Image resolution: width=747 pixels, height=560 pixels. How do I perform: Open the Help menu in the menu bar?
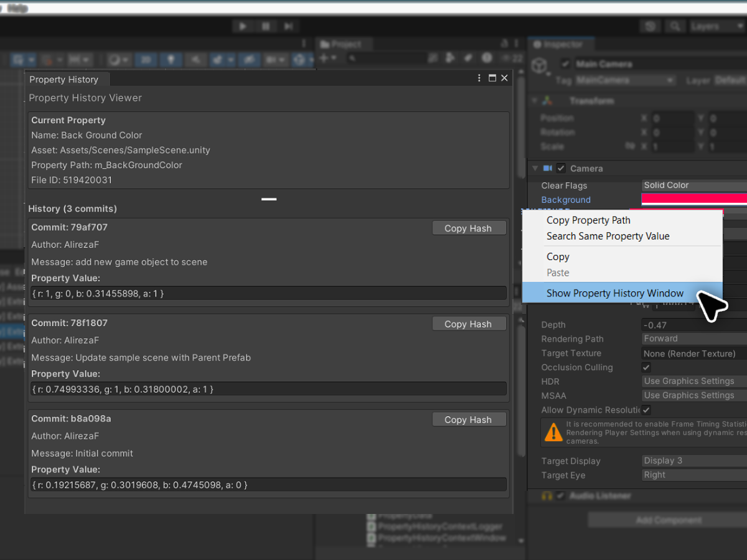19,8
